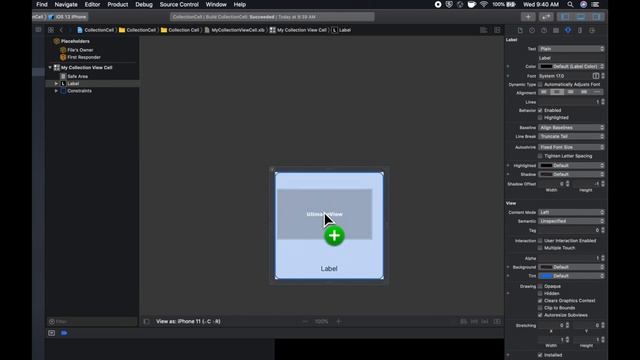Toggle the Hidden checkbox
Screen dimensions: 640x360
tap(540, 293)
